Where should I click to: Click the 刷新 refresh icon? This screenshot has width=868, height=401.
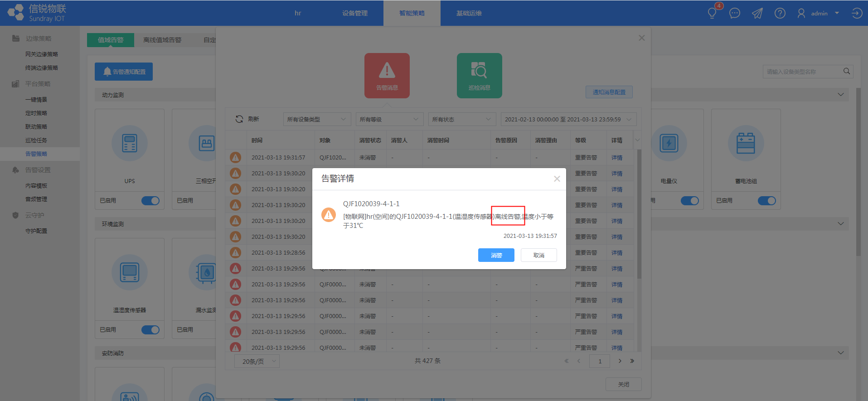click(x=239, y=119)
